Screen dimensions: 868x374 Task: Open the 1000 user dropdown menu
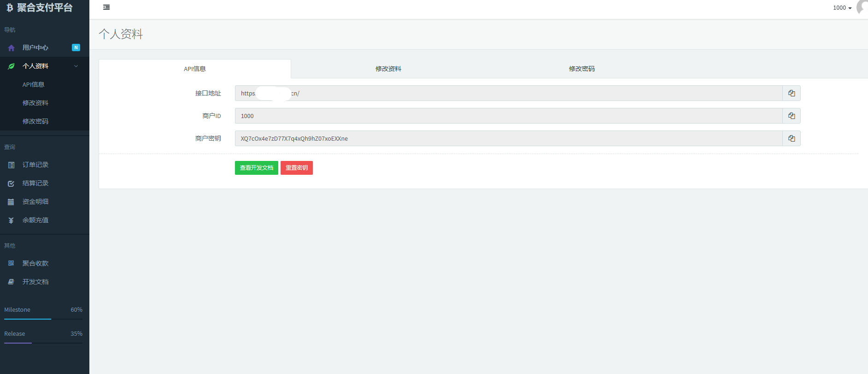(842, 8)
